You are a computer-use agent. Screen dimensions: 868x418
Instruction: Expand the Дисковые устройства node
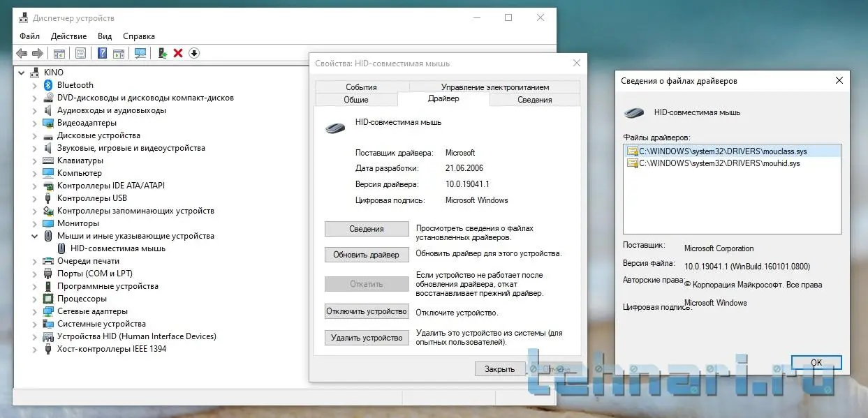tap(35, 135)
